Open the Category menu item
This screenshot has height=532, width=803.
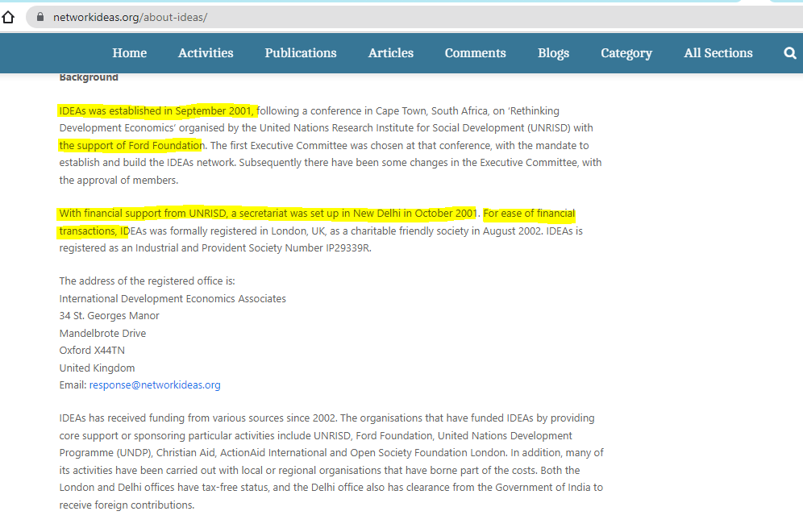tap(626, 53)
